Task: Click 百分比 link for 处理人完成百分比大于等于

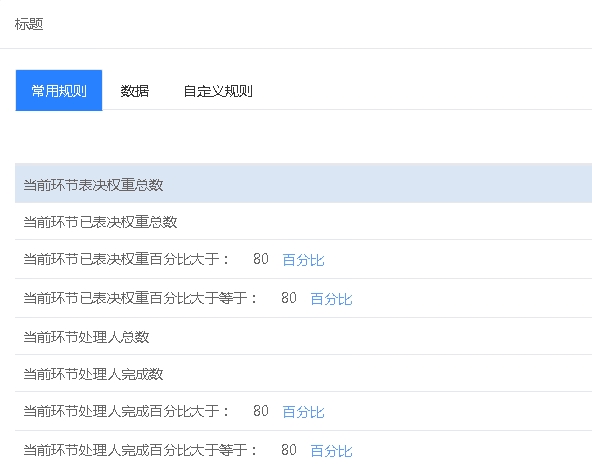Action: click(331, 451)
